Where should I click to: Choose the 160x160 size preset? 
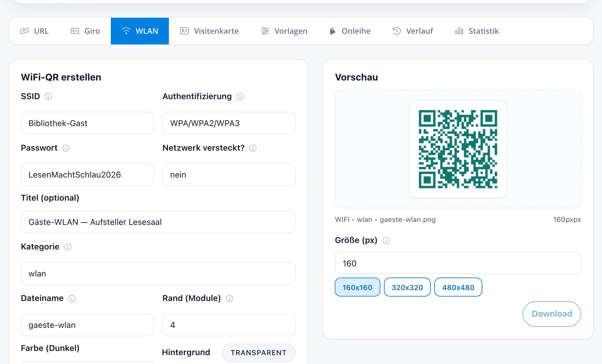358,287
